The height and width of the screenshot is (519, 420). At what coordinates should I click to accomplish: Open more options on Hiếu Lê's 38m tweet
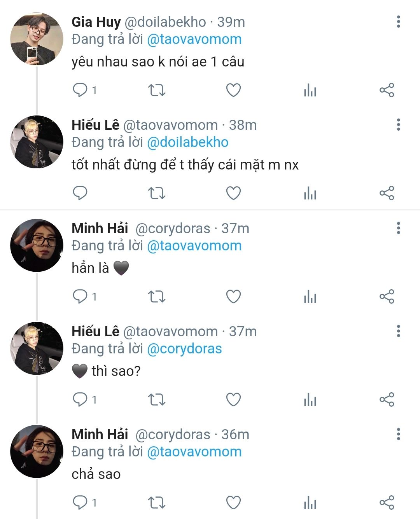coord(398,125)
